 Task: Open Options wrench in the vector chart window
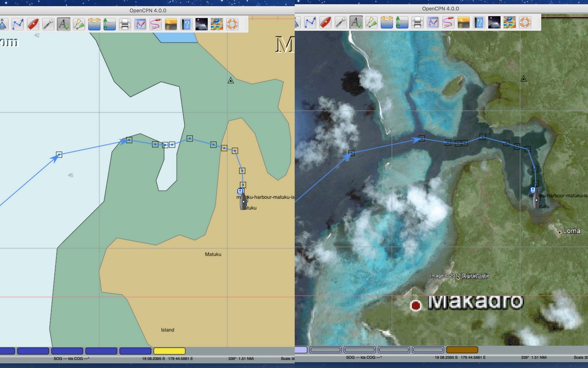(x=48, y=24)
